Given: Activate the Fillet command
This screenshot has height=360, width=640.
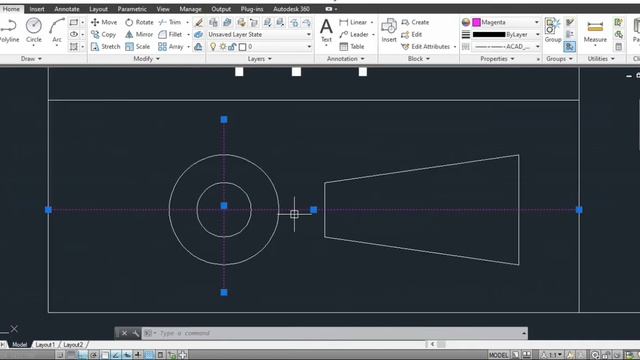Looking at the screenshot, I should (170, 34).
